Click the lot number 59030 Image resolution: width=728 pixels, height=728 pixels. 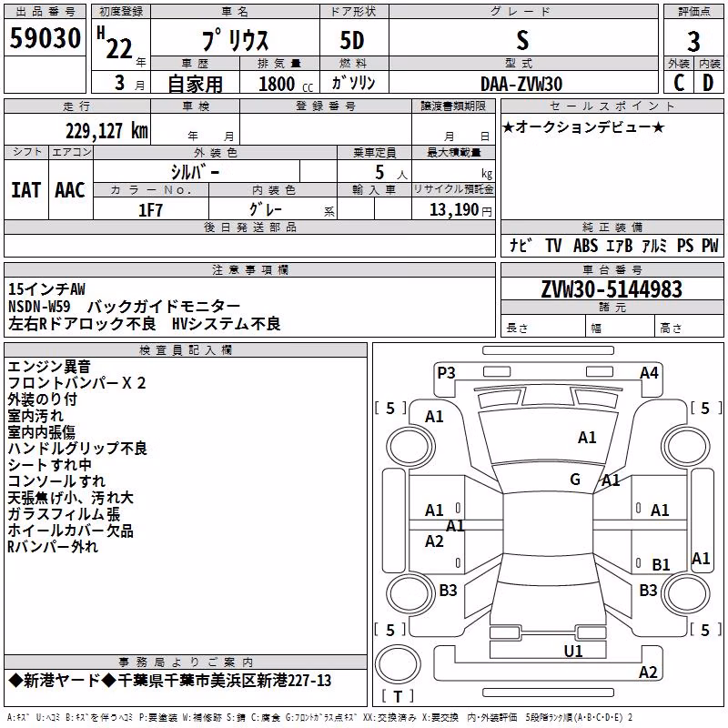tap(45, 38)
